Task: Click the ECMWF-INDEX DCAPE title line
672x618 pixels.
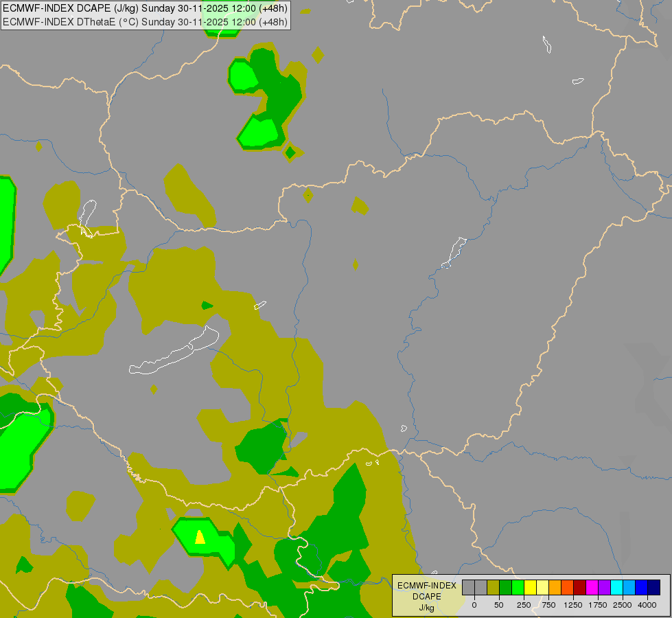Action: [x=146, y=8]
